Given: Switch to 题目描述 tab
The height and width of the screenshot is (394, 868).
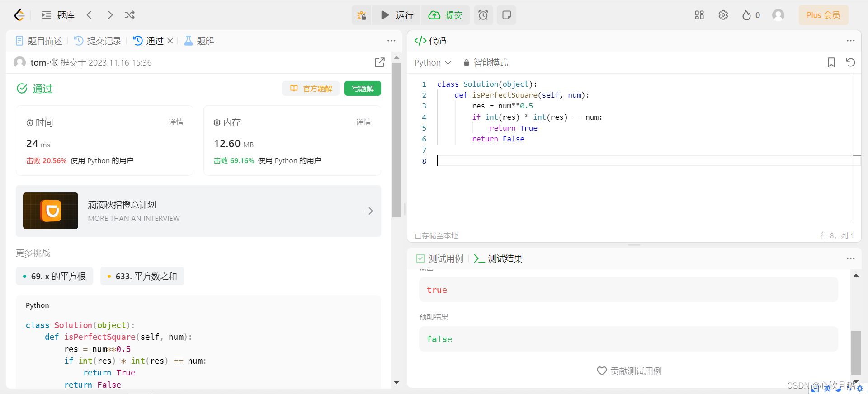Looking at the screenshot, I should (39, 41).
